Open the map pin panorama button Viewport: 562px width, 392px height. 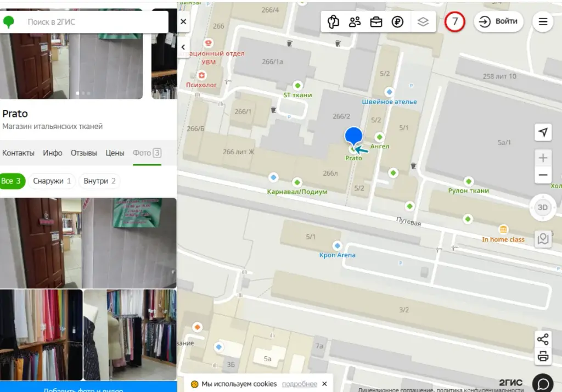click(543, 238)
